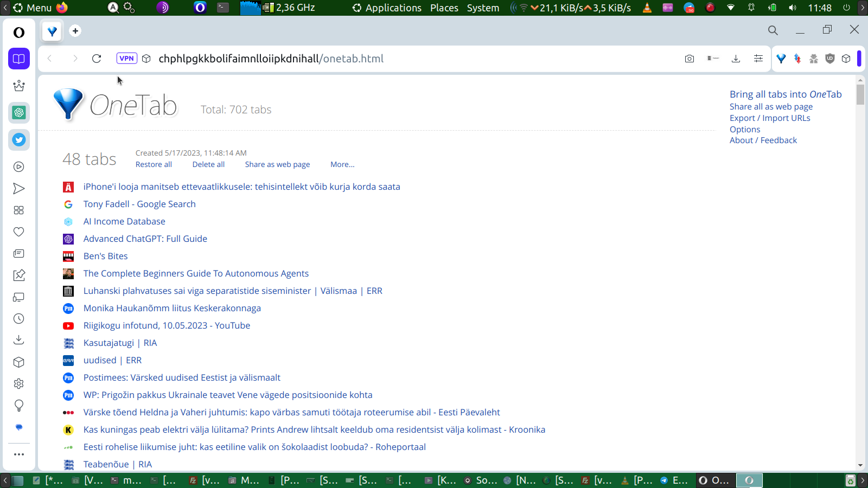Open ChatGPT in the Opera sidebar

pyautogui.click(x=19, y=113)
